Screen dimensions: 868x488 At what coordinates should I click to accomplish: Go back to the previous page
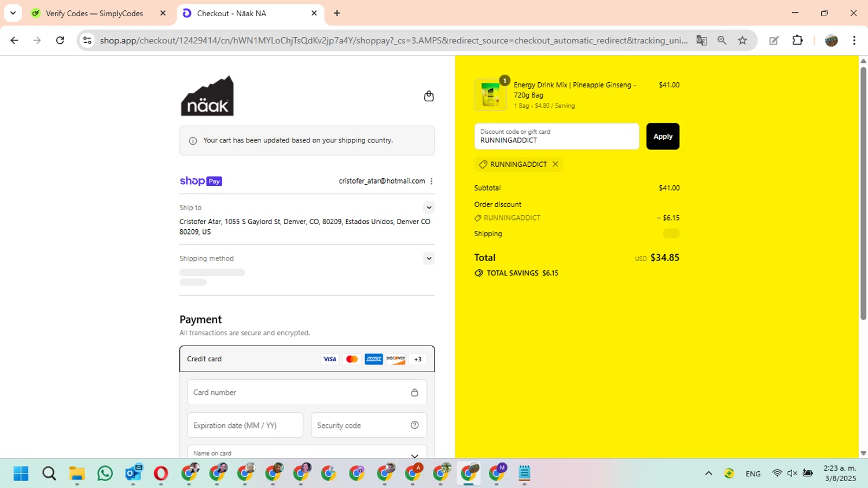pyautogui.click(x=14, y=41)
